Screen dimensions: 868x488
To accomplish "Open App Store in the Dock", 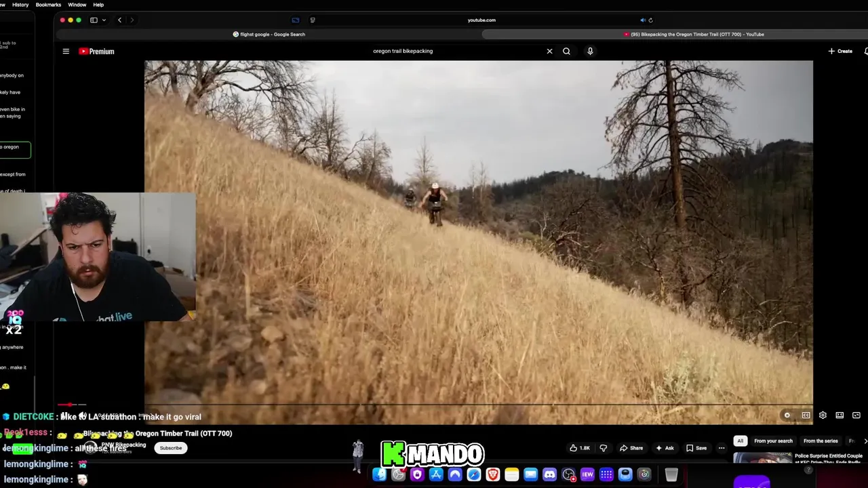I will coord(436,475).
